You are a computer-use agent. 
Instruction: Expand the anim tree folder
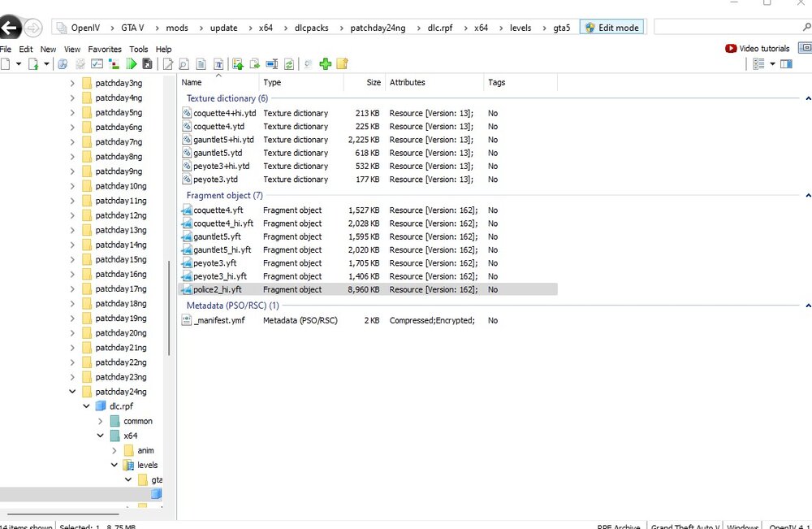114,451
